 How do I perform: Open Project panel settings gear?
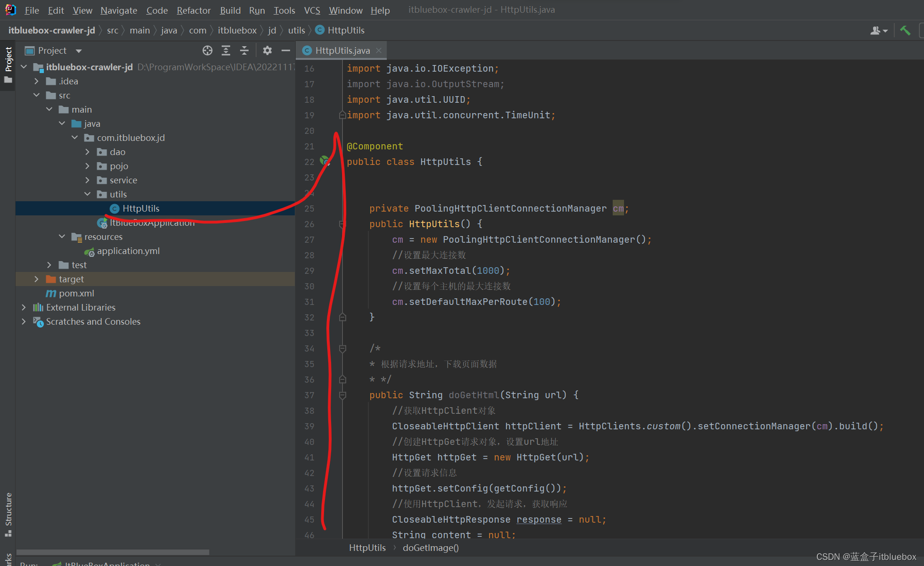[x=267, y=50]
